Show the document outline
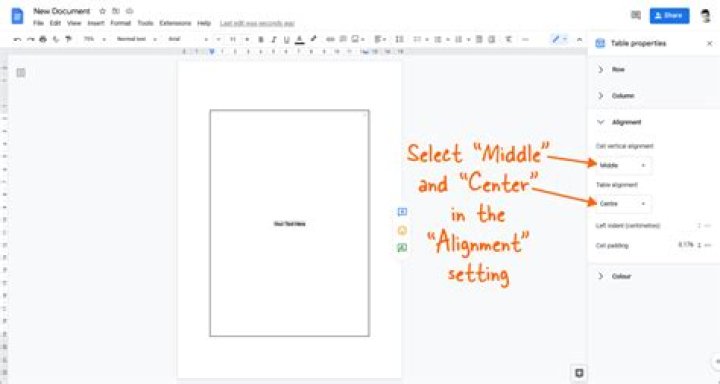The image size is (720, 384). coord(21,73)
